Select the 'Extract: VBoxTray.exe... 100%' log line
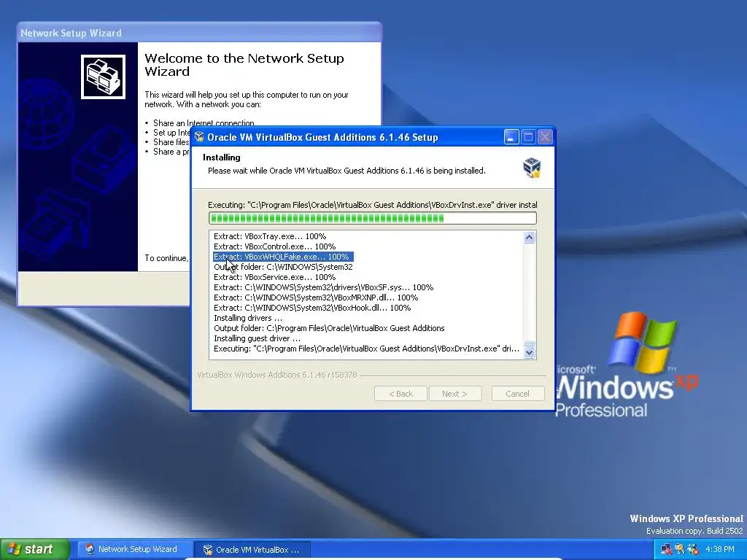The width and height of the screenshot is (747, 560). click(x=270, y=236)
